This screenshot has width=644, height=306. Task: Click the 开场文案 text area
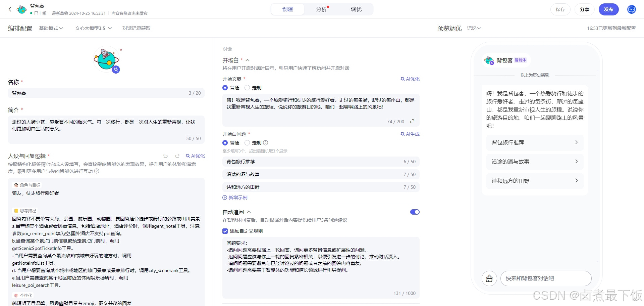tap(321, 110)
